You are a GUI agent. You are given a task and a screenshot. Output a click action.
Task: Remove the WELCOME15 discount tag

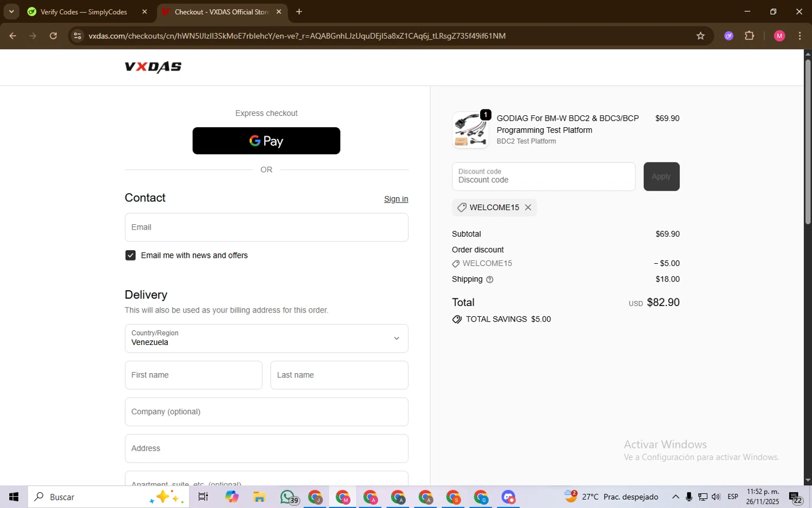point(528,207)
